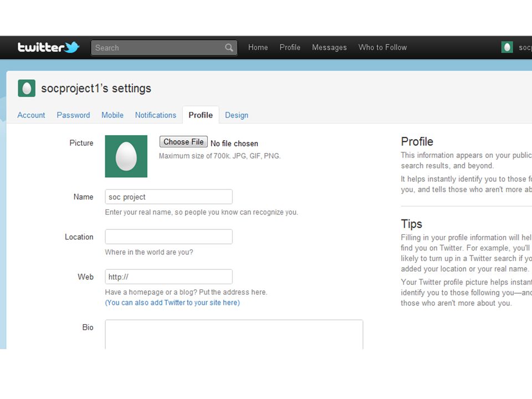Click the 'Picture' field label
The image size is (532, 399).
coord(81,143)
